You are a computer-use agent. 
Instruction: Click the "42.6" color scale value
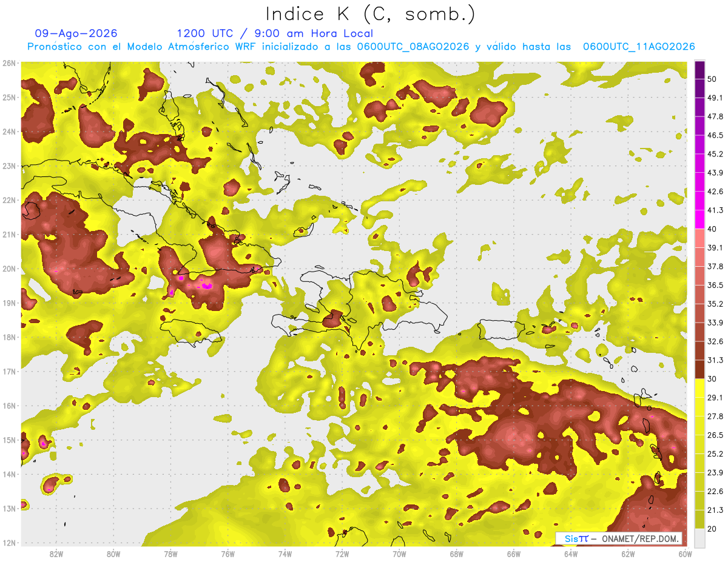click(x=715, y=192)
